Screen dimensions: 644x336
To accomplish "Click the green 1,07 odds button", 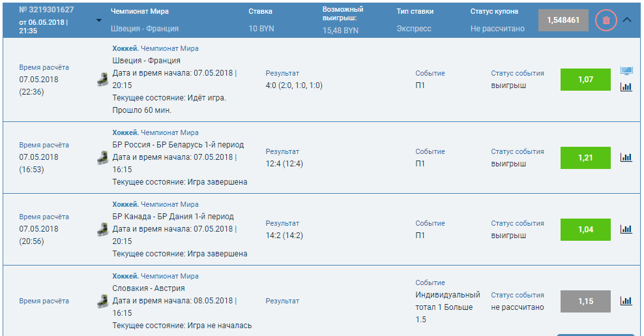I will pyautogui.click(x=585, y=80).
